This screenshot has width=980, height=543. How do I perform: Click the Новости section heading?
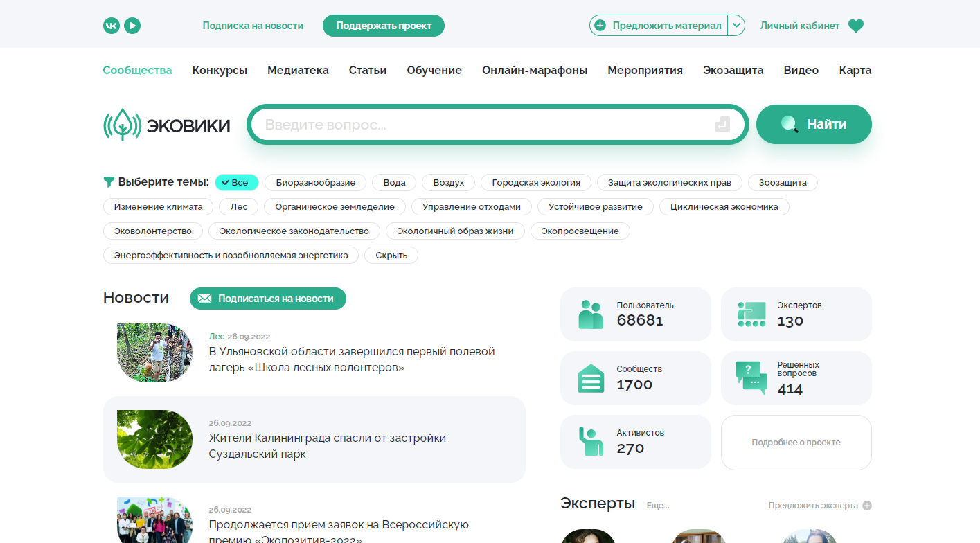click(136, 298)
